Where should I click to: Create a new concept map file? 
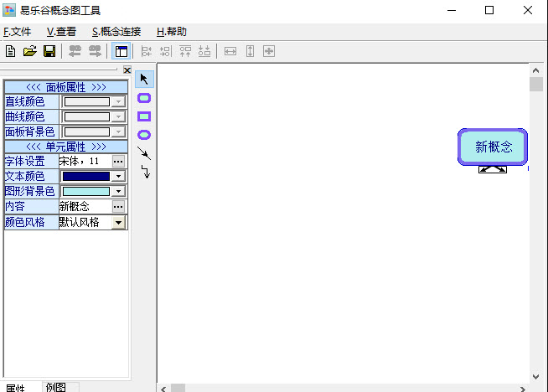pyautogui.click(x=11, y=51)
